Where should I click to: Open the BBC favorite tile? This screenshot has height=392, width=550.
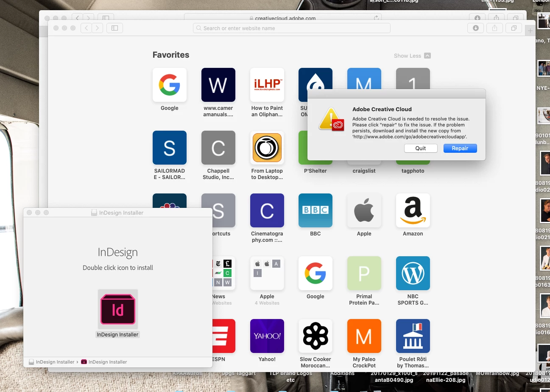coord(315,210)
